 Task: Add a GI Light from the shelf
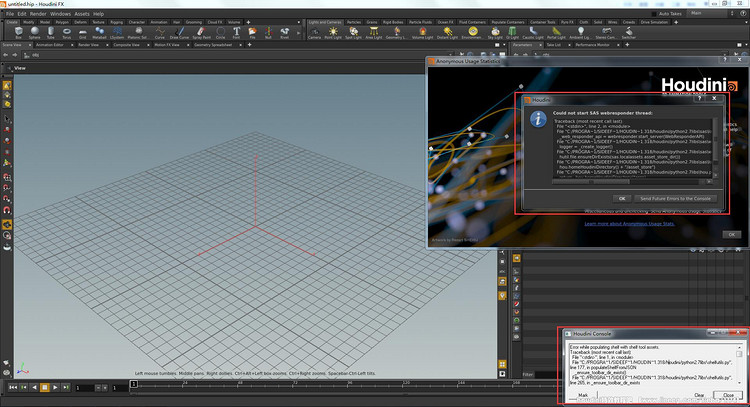pyautogui.click(x=512, y=33)
